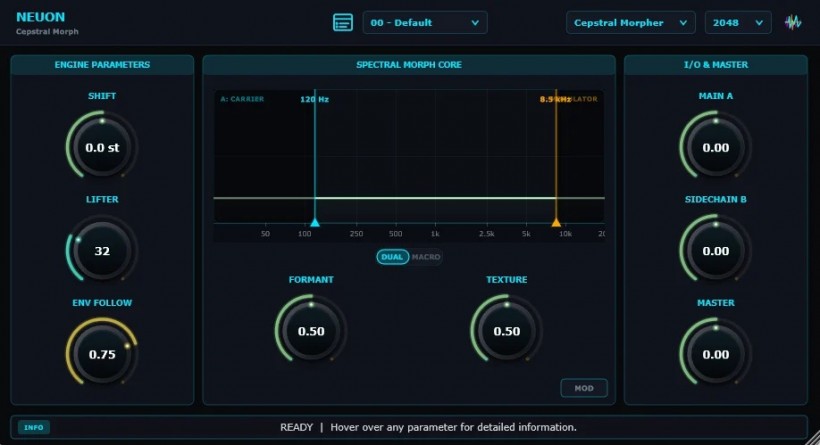Toggle the INFO badge in status bar
The image size is (820, 445).
[34, 427]
